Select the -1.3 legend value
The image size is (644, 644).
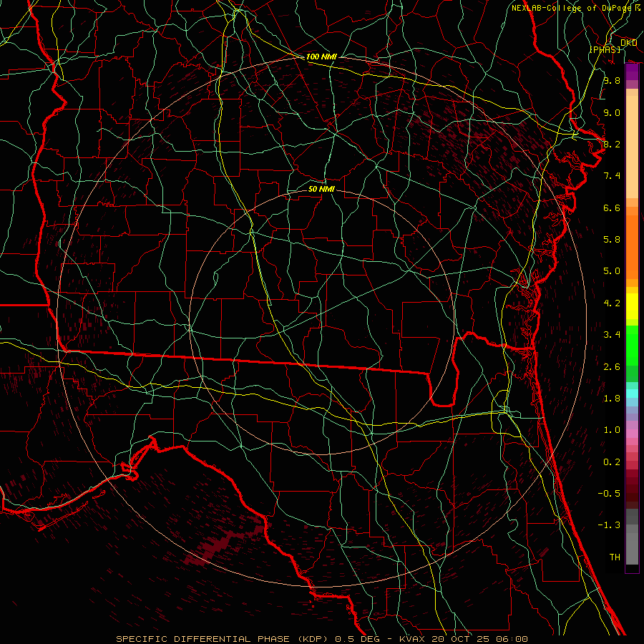pos(609,525)
